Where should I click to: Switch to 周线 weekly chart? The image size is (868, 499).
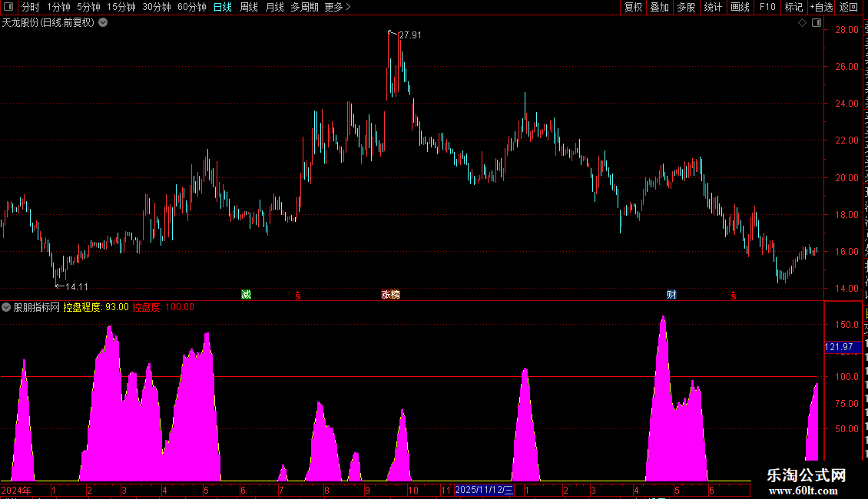pos(249,7)
